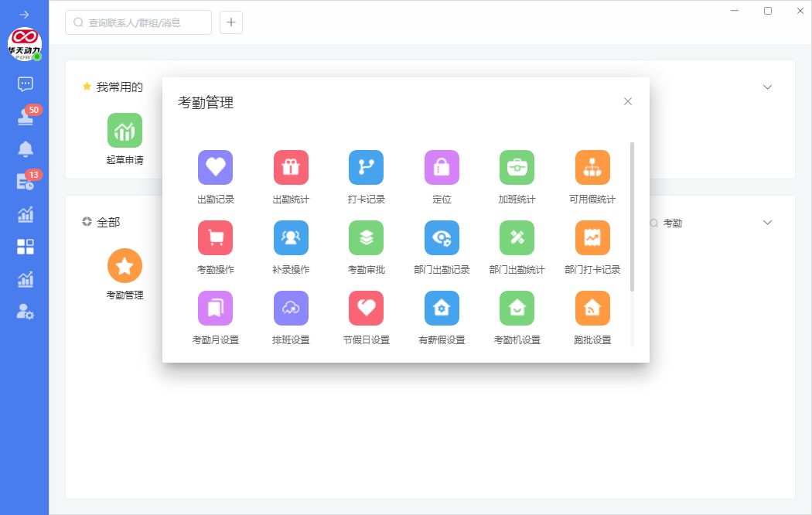The height and width of the screenshot is (515, 812).
Task: Open the 排班设置 cloud icon
Action: click(x=291, y=309)
